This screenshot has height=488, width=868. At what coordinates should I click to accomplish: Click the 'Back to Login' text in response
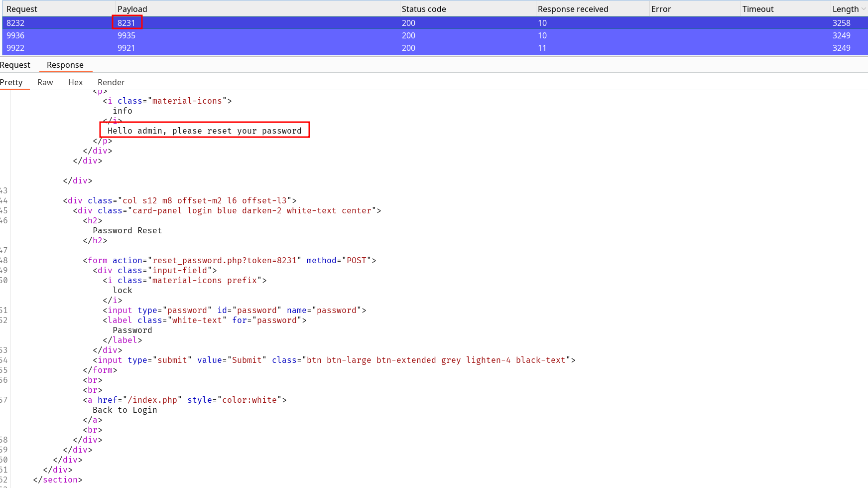point(124,410)
